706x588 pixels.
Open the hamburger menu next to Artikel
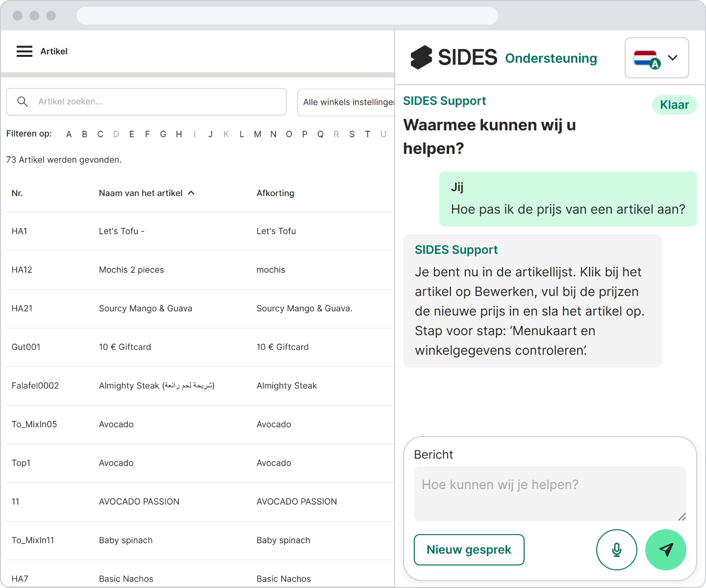(25, 51)
